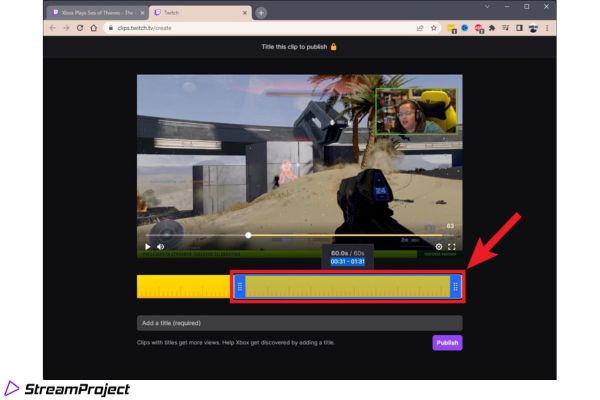This screenshot has width=600, height=400.
Task: Go forward in browser history
Action: (66, 28)
